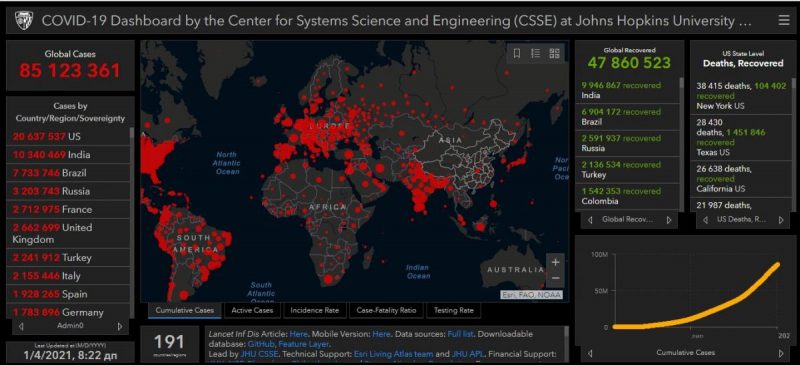Screen dimensions: 800x365
Task: Switch to Incidence Rate map tab
Action: [314, 310]
